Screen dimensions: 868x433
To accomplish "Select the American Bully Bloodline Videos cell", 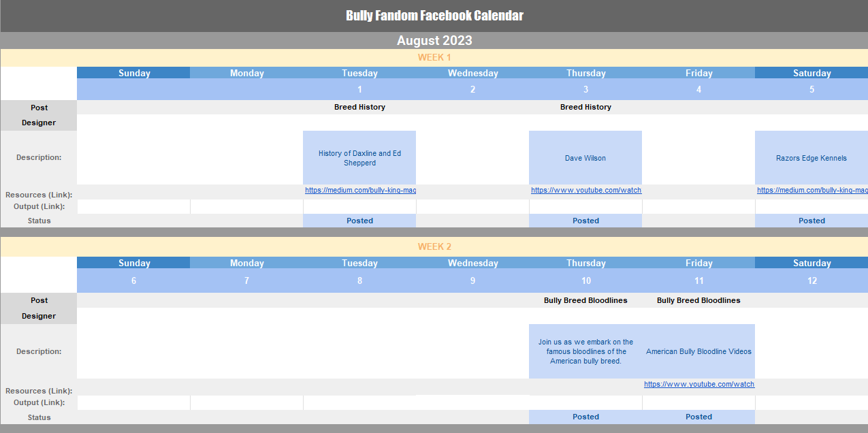I will pos(698,351).
